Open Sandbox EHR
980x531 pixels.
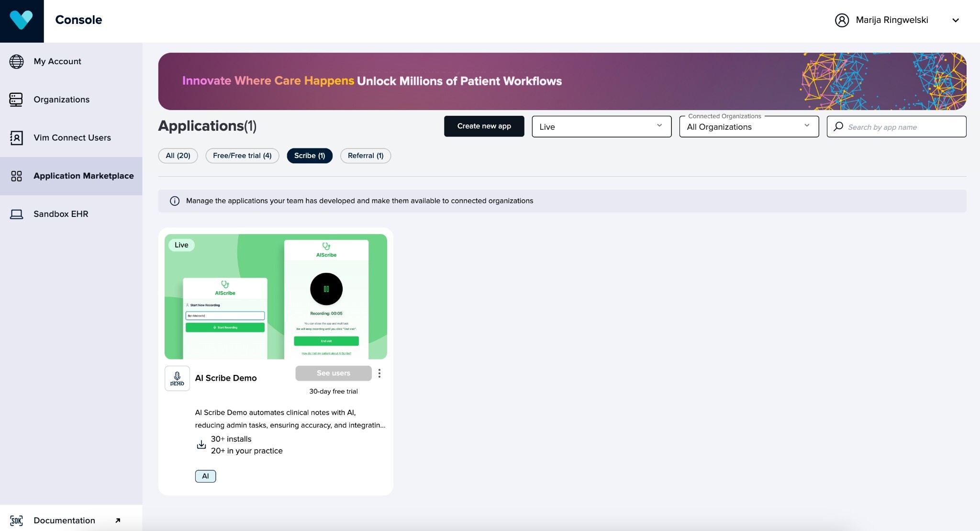point(71,214)
